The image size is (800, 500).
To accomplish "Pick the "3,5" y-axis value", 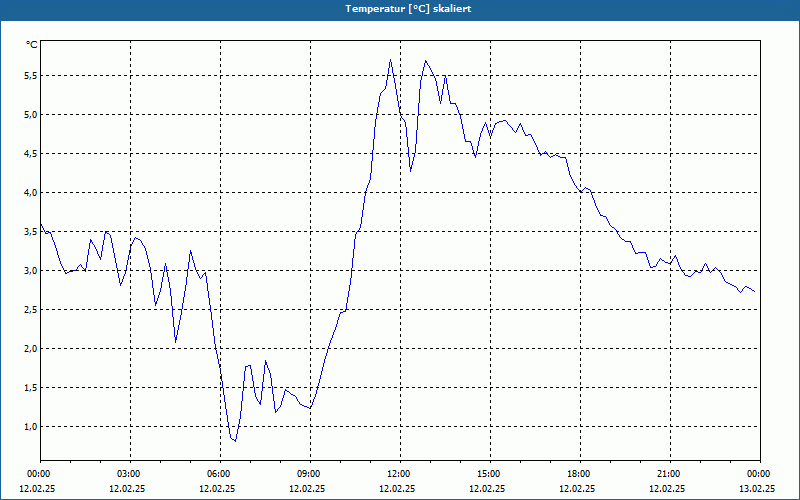I will tap(31, 232).
